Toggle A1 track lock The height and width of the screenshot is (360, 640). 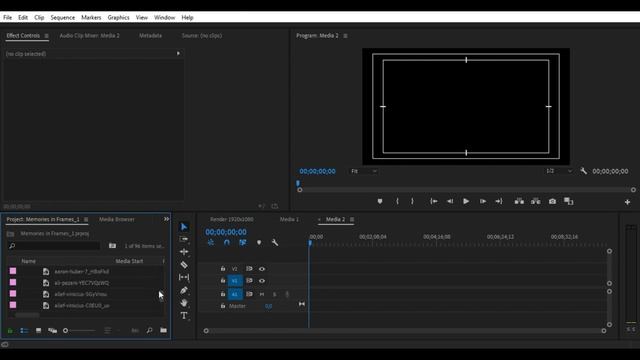223,294
